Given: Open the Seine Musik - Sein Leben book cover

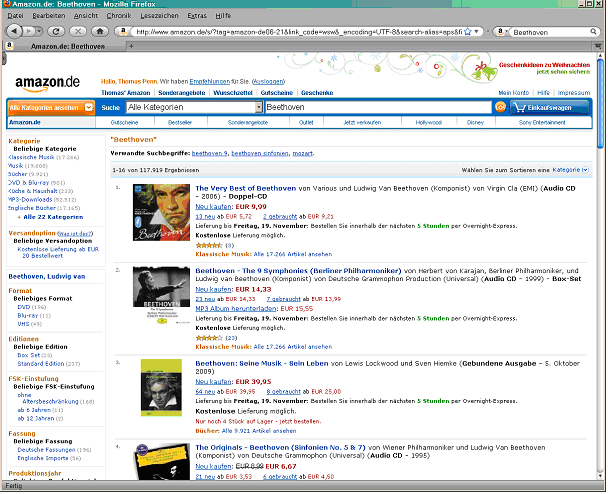Looking at the screenshot, I should click(161, 388).
